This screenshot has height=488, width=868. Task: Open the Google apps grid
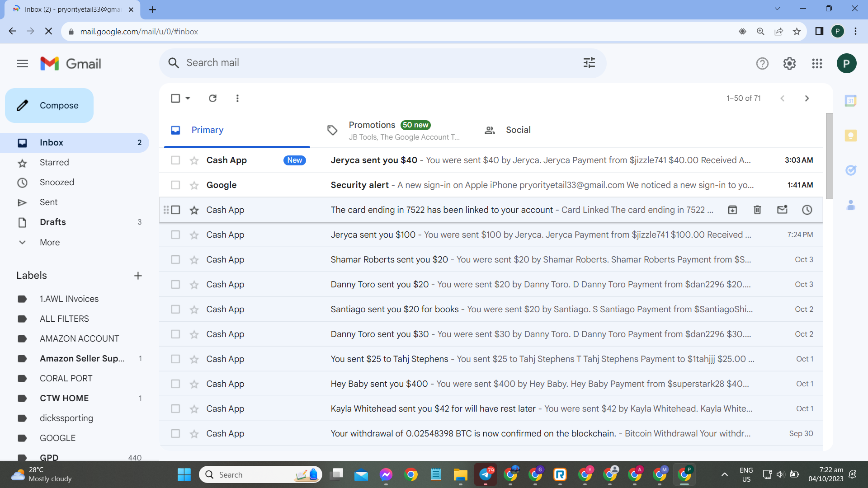point(817,64)
